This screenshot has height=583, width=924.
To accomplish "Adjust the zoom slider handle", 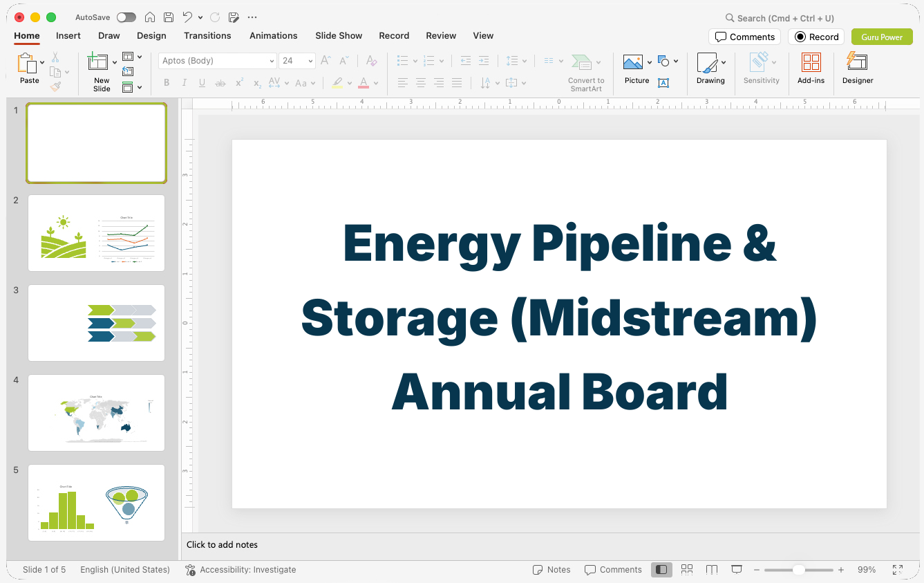I will click(798, 570).
